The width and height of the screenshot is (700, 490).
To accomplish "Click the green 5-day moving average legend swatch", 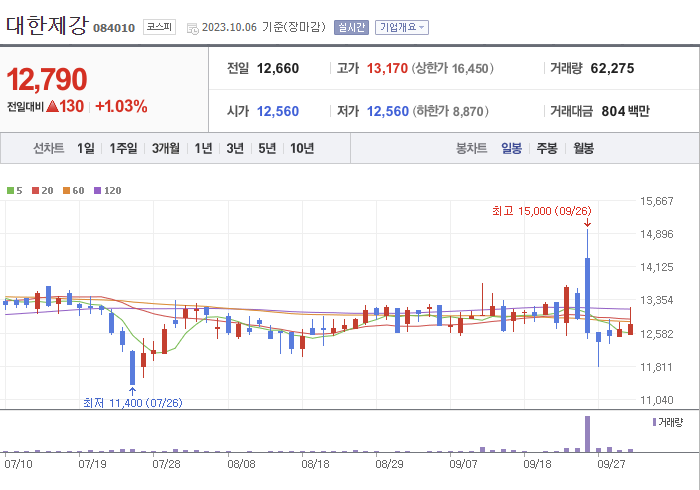I will click(x=10, y=191).
